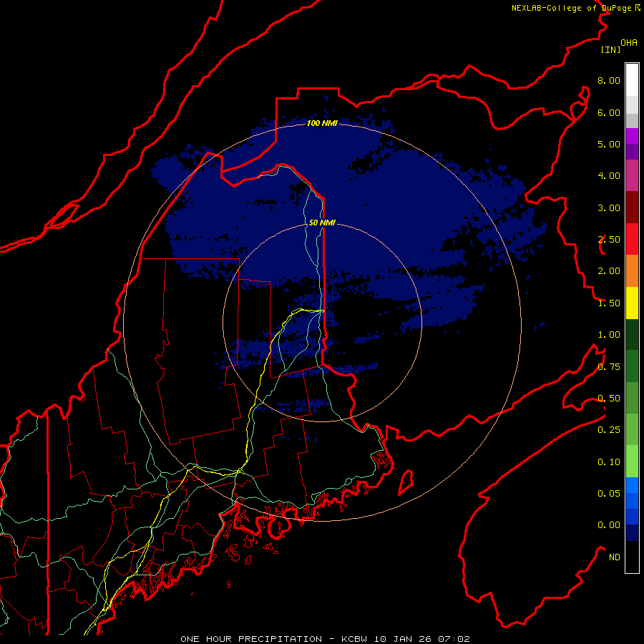Click the 100 NMI range ring label

coord(322,123)
